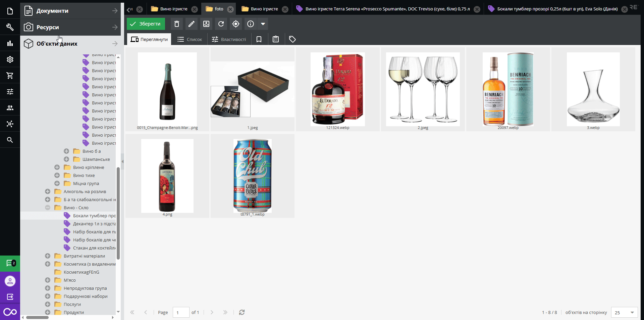Select the Old Chub can thumbnail
Viewport: 644px width, 320px height.
coord(253,176)
